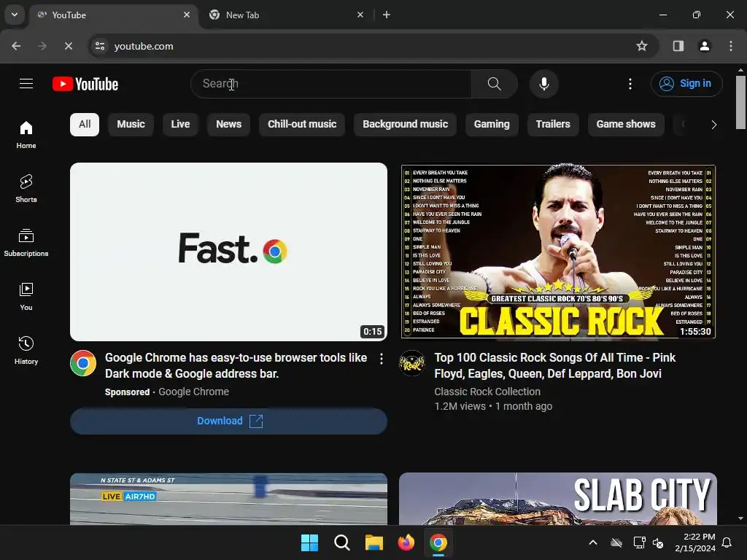Select the Trailers filter chip
Viewport: 747px width, 560px height.
pyautogui.click(x=553, y=124)
